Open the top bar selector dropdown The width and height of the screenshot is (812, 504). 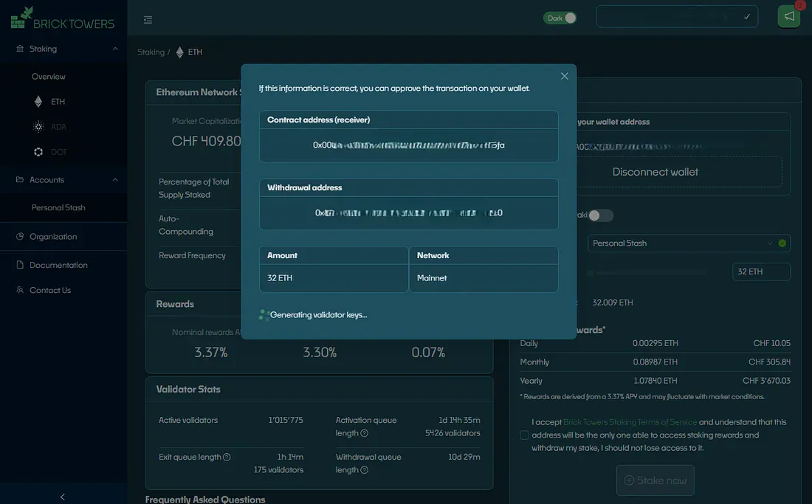click(677, 16)
